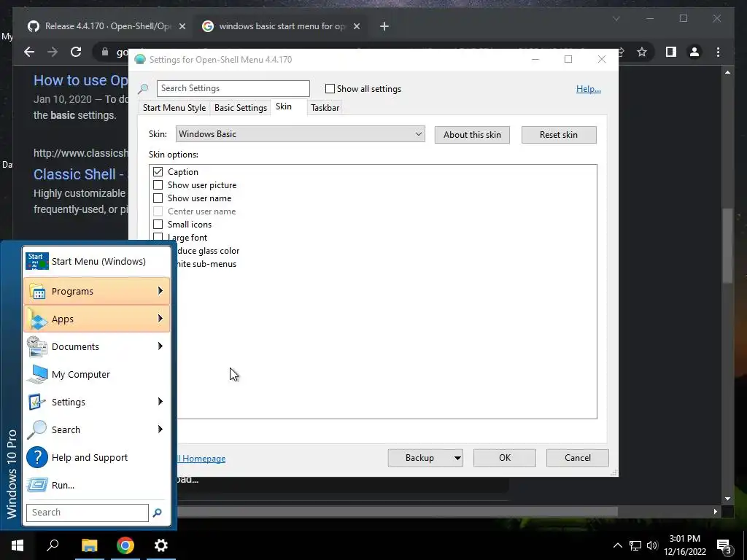Enable Show user name checkbox
This screenshot has height=560, width=747.
[158, 198]
